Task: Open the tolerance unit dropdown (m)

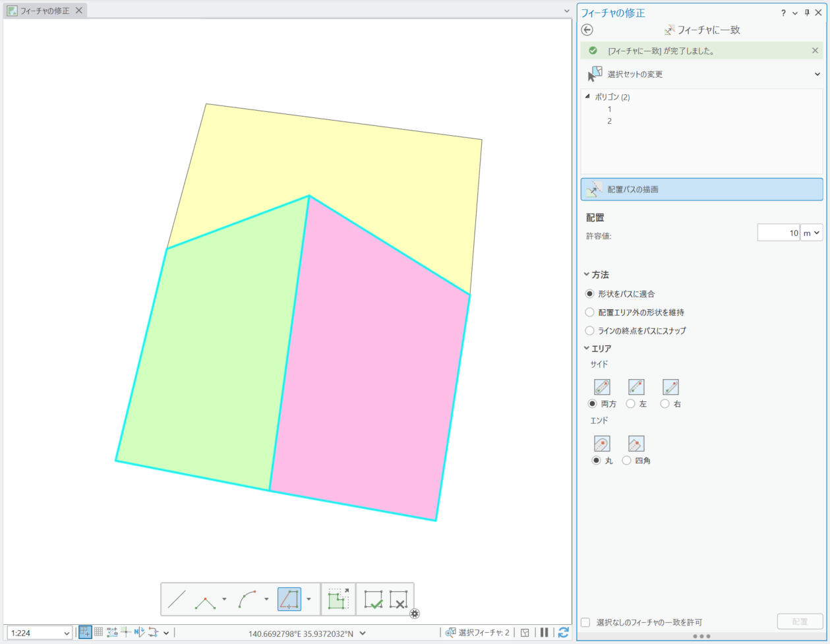Action: click(x=812, y=233)
